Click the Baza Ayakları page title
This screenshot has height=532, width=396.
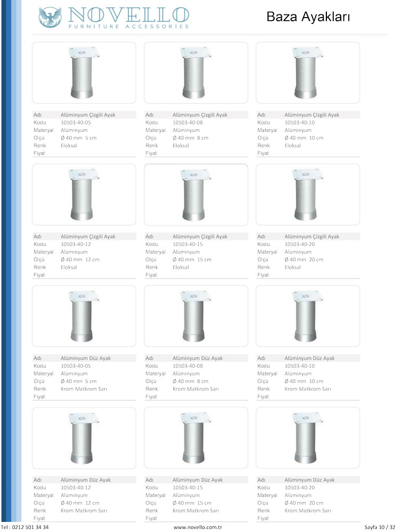[x=308, y=17]
